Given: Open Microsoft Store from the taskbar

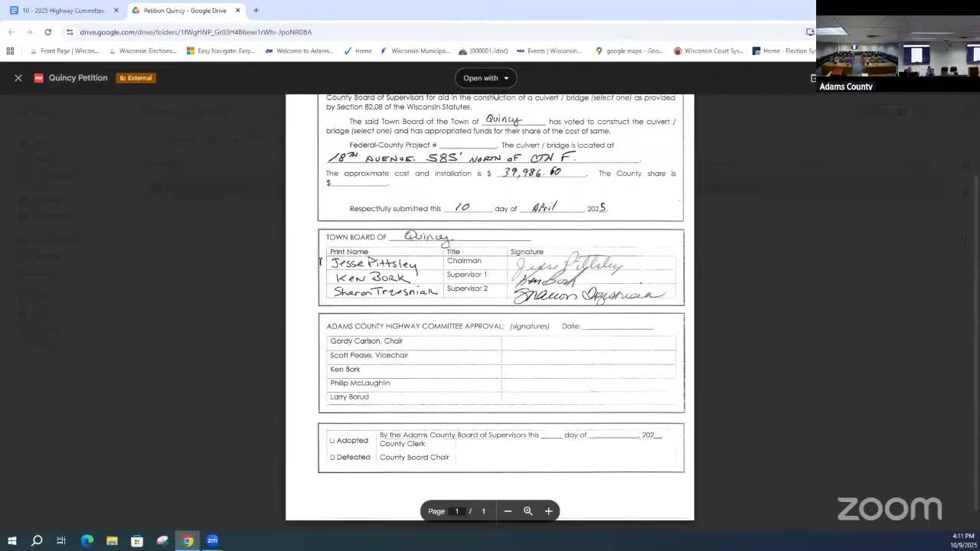Looking at the screenshot, I should pyautogui.click(x=137, y=540).
